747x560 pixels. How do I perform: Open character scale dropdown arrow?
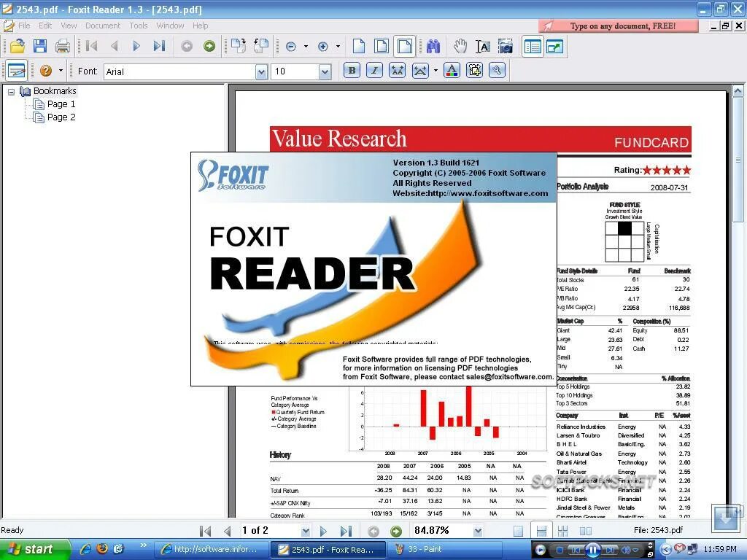pyautogui.click(x=436, y=71)
